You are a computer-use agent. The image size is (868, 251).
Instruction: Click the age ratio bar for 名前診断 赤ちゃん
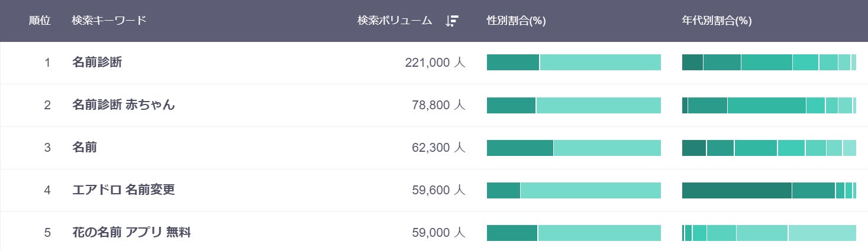tap(769, 105)
